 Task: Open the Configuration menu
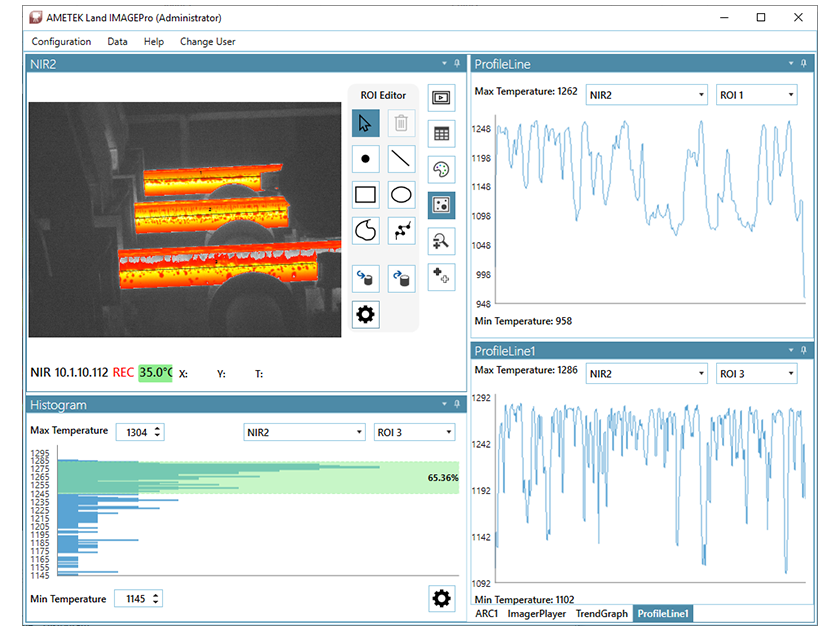tap(61, 41)
